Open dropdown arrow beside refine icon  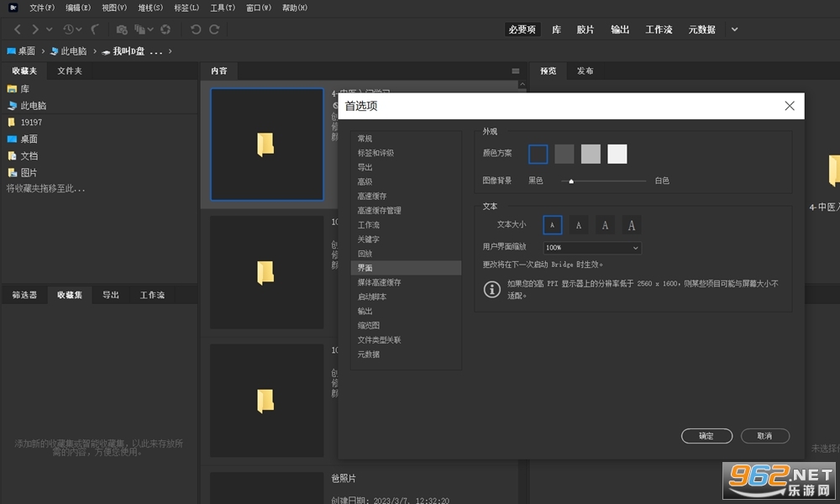pyautogui.click(x=150, y=29)
